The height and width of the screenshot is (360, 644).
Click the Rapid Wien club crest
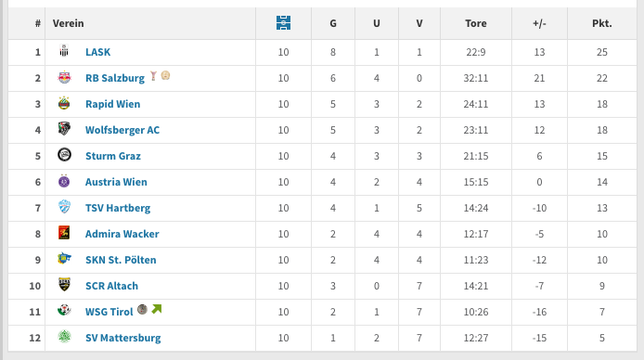(x=64, y=103)
